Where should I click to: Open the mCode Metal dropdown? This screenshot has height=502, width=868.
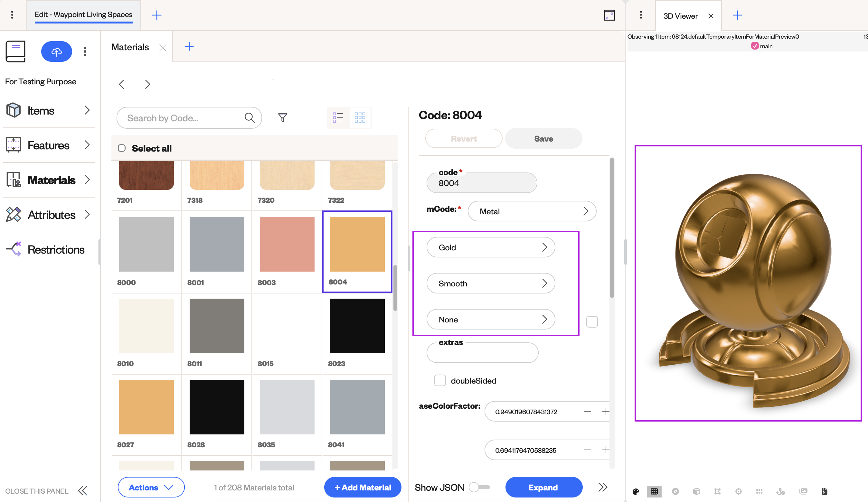coord(532,211)
